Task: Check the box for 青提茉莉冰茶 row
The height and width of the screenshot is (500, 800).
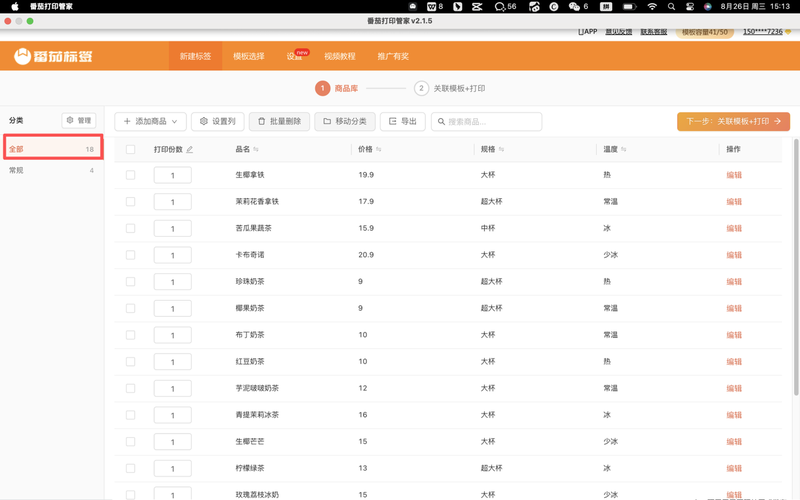Action: coord(131,415)
